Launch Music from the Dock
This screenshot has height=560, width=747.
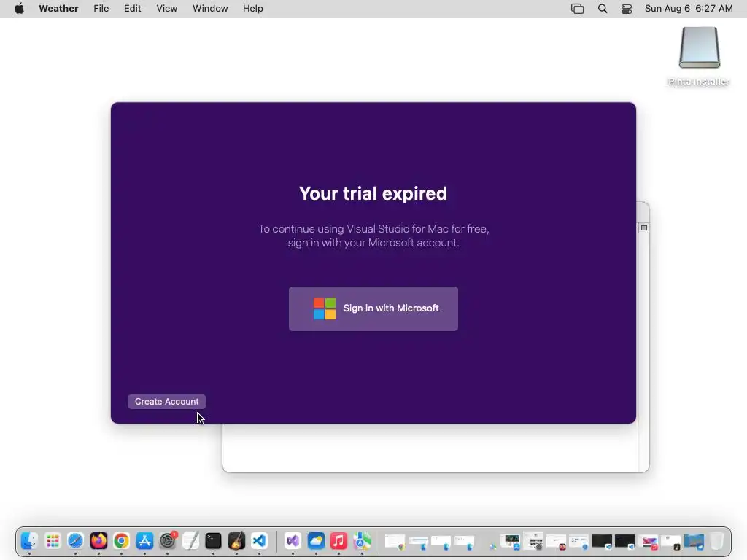[x=338, y=541]
